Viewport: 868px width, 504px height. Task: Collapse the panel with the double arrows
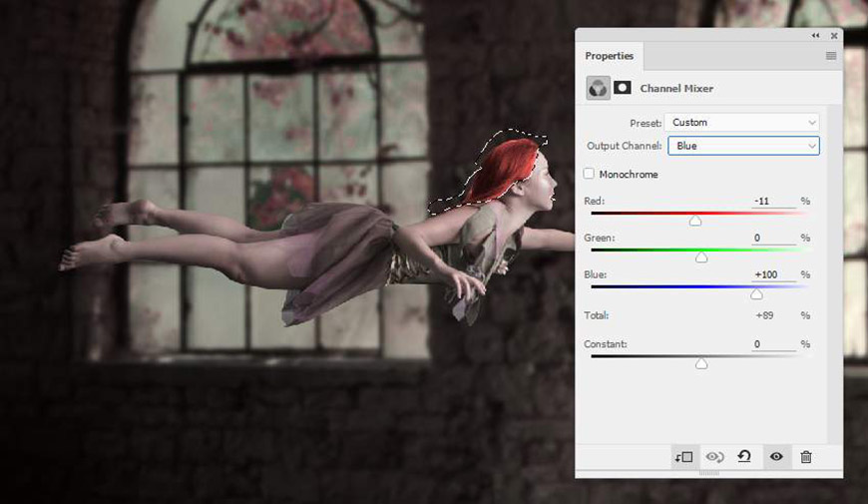tap(815, 36)
